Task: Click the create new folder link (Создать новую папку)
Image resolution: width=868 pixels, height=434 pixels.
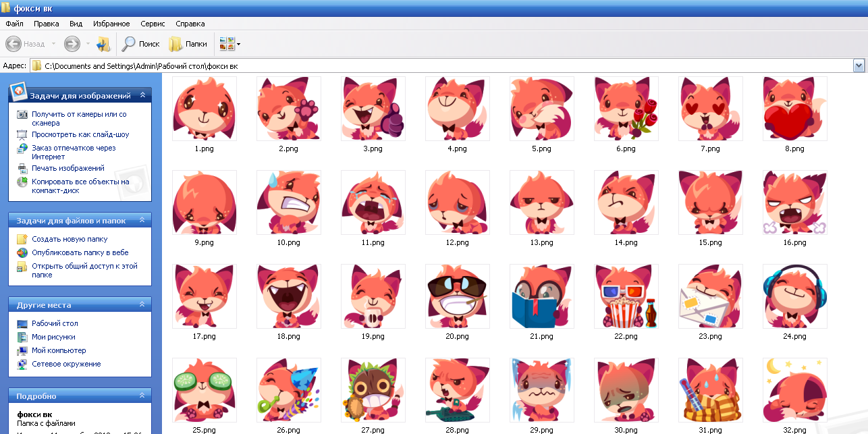Action: point(70,239)
